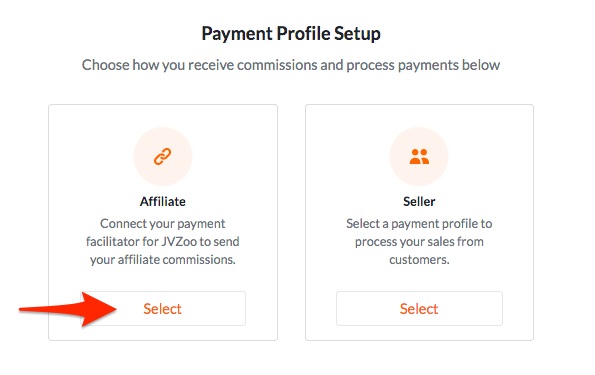Click the Affiliate heading label

163,202
